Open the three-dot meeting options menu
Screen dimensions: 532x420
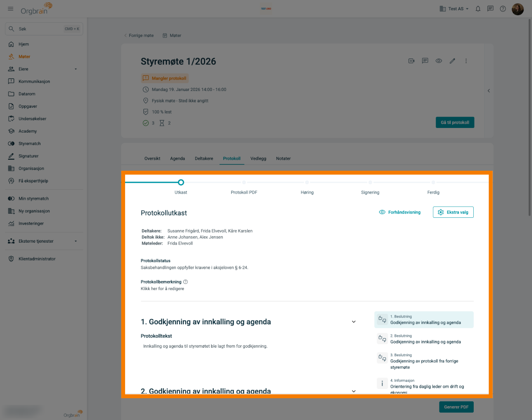(x=466, y=61)
